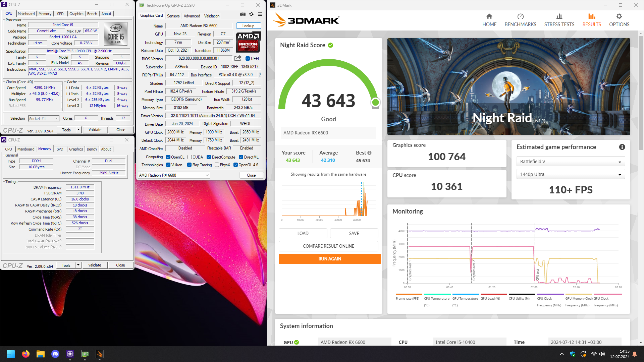
Task: Click the info icon next to Best score
Action: (369, 153)
